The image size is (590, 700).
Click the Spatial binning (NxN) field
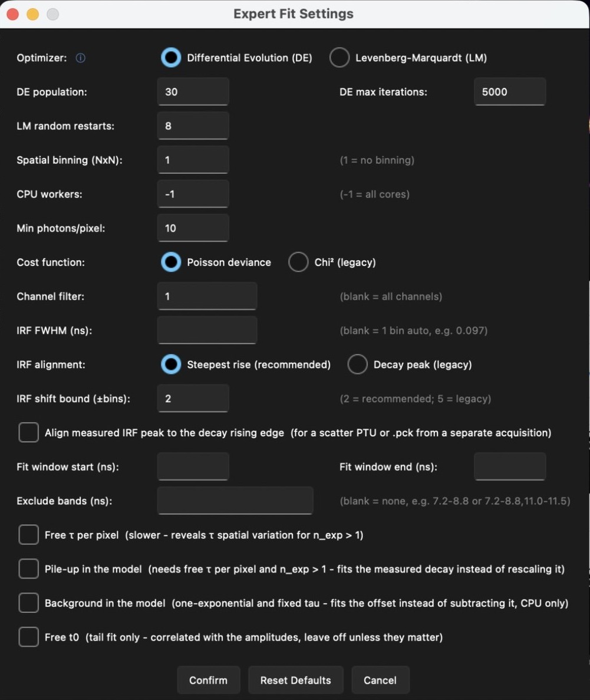coord(193,160)
